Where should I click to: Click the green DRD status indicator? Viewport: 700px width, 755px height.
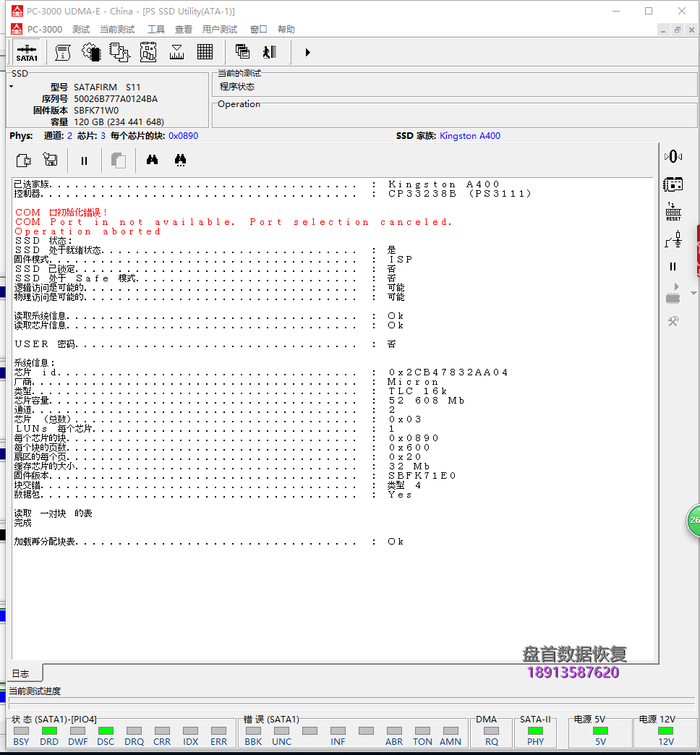[49, 731]
